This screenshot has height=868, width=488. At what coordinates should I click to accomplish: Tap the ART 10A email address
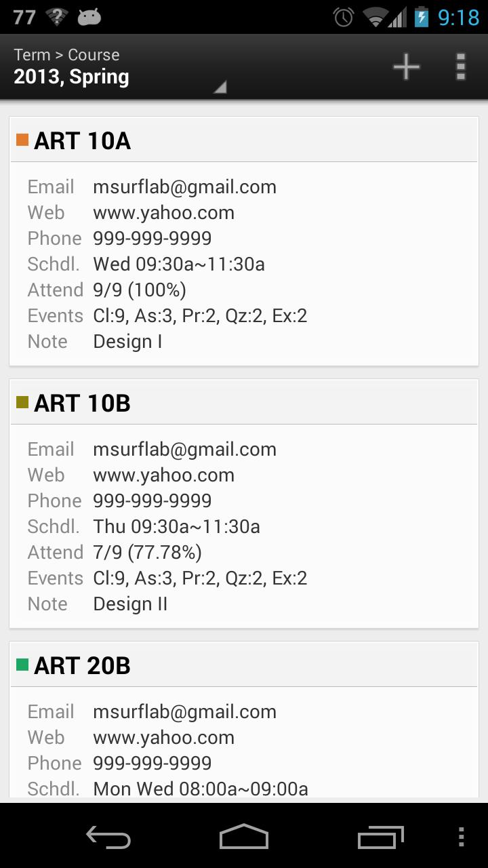pyautogui.click(x=184, y=187)
